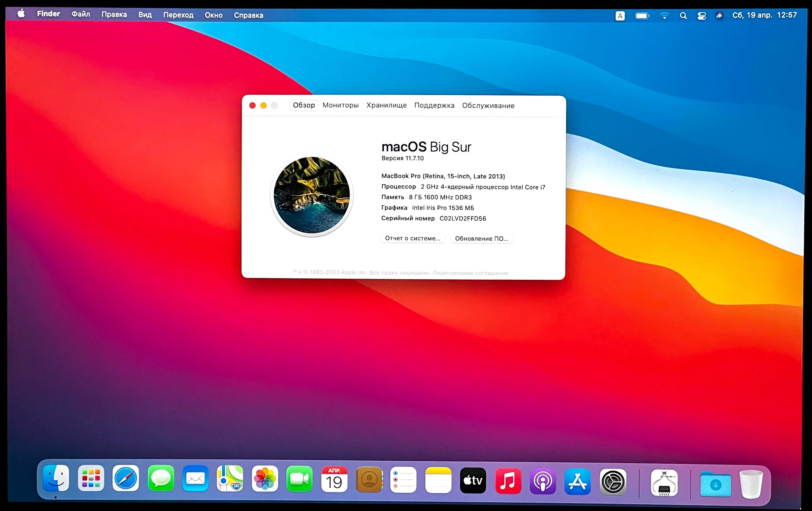Open Podcasts from the Dock

[x=543, y=481]
